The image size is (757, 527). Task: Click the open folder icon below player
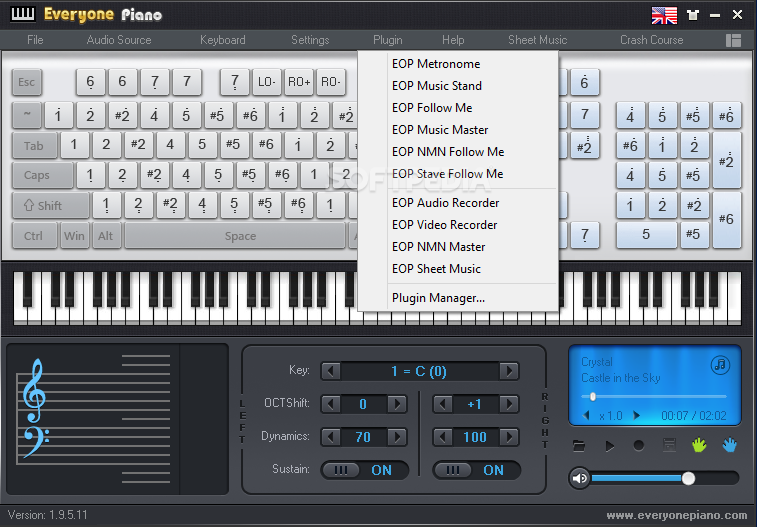point(579,445)
